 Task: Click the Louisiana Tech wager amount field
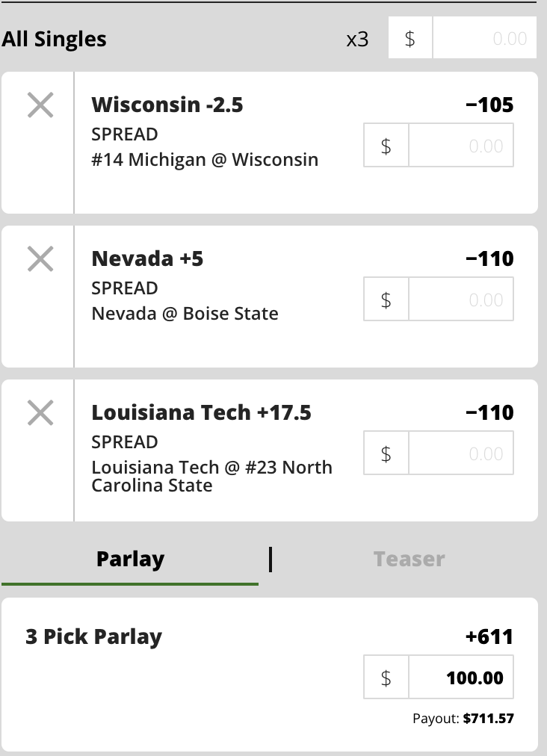tap(461, 453)
